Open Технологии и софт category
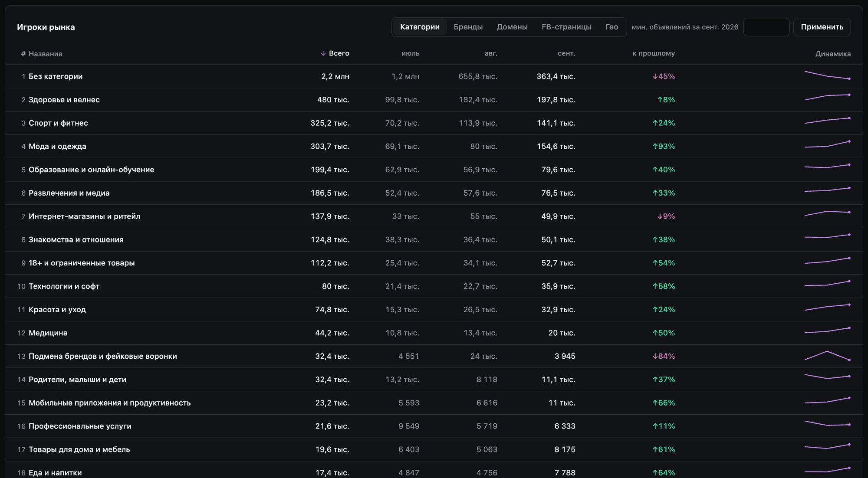 click(x=64, y=286)
